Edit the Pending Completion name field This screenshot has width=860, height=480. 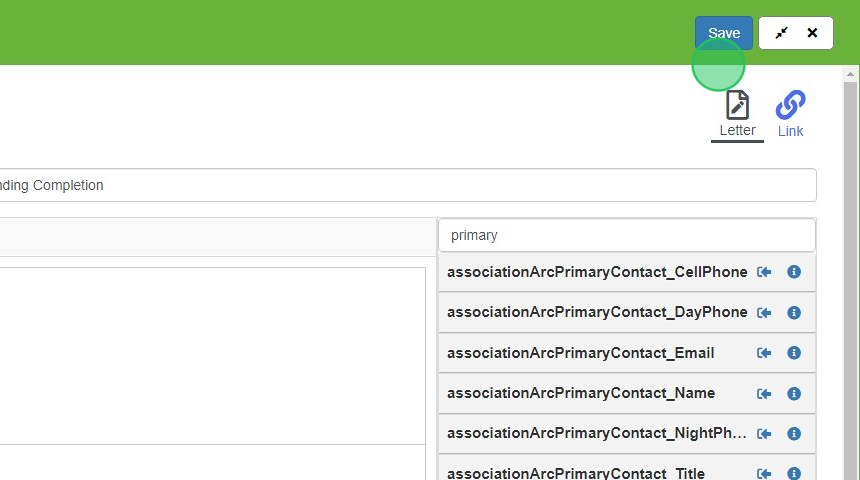click(406, 185)
